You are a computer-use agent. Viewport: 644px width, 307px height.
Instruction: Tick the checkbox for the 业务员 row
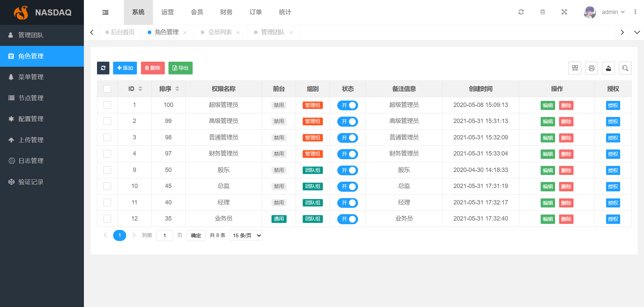(107, 219)
